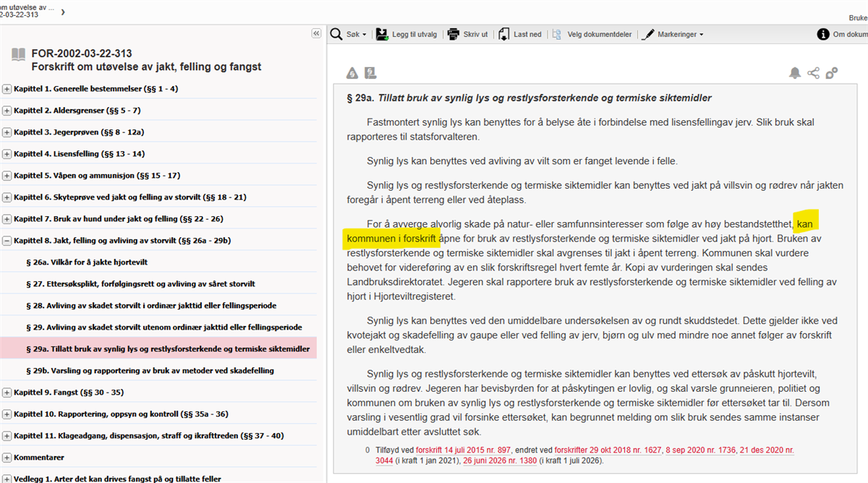
Task: Click the notification bell icon
Action: point(795,73)
